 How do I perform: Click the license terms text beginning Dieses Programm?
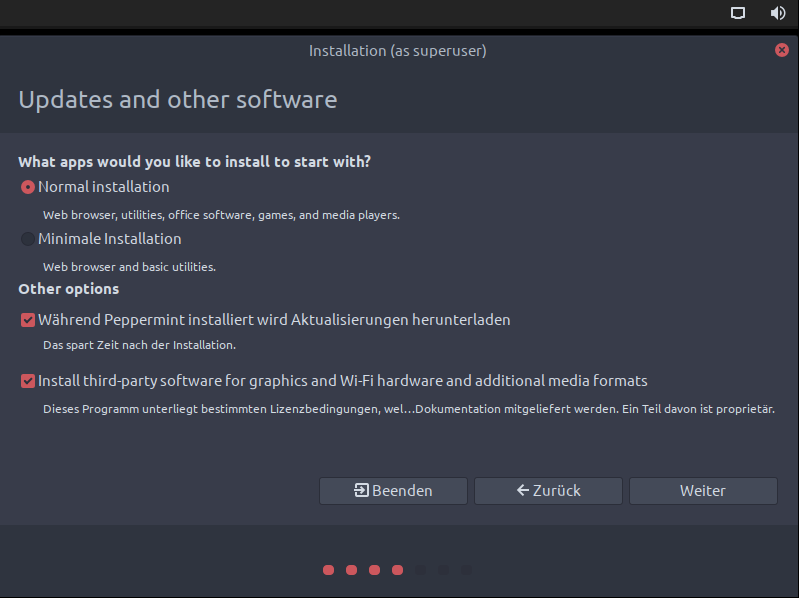click(x=408, y=409)
